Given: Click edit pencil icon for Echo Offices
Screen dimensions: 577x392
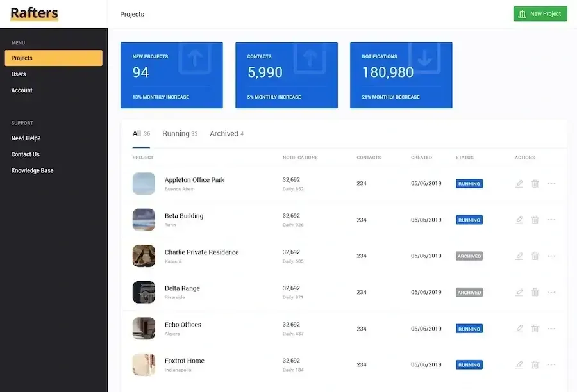Looking at the screenshot, I should point(519,329).
